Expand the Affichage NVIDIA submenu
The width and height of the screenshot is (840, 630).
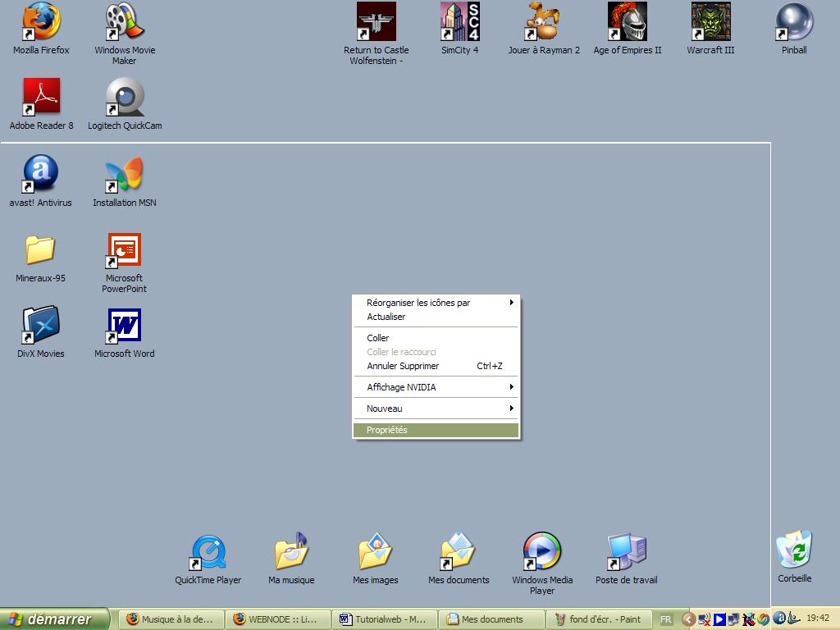436,387
